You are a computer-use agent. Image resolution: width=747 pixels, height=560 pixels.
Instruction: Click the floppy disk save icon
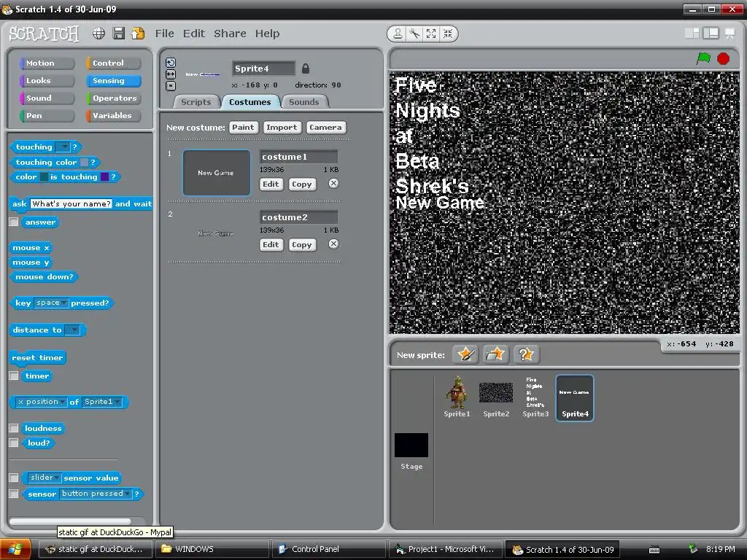coord(119,34)
